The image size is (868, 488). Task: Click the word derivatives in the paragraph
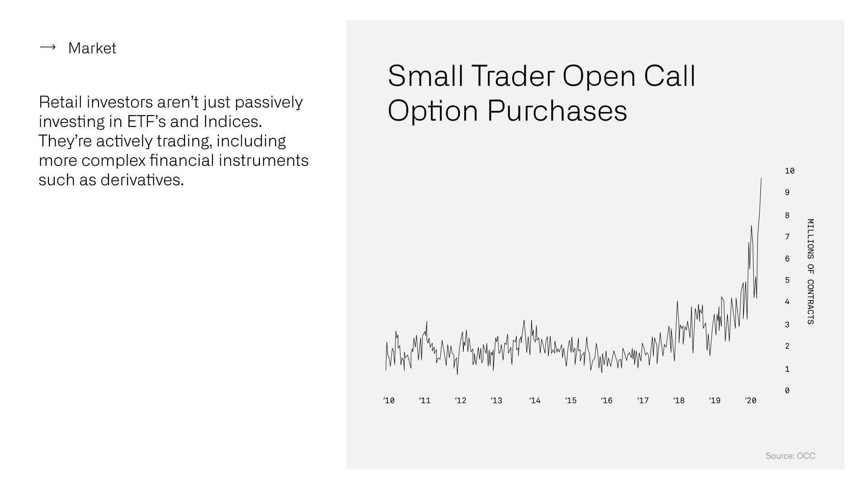pos(142,180)
